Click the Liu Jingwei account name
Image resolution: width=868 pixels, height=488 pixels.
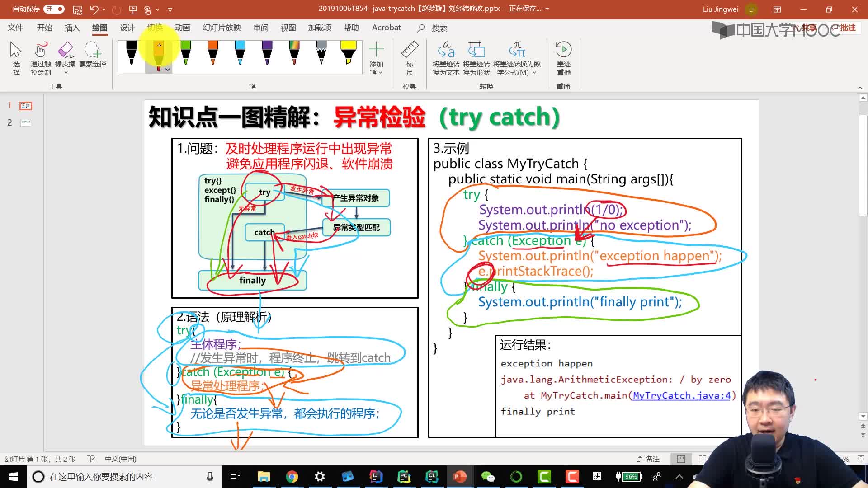pyautogui.click(x=721, y=9)
